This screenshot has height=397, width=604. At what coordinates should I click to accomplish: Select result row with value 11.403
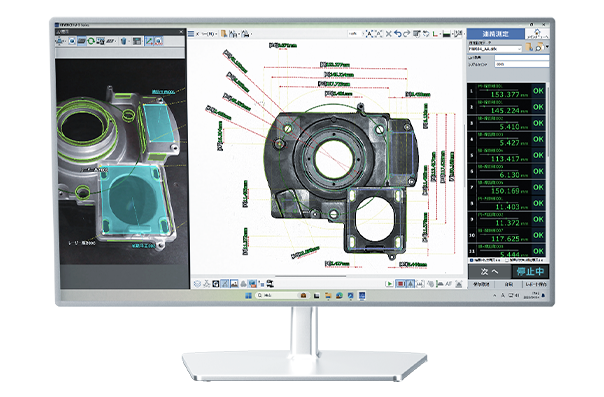pos(507,203)
